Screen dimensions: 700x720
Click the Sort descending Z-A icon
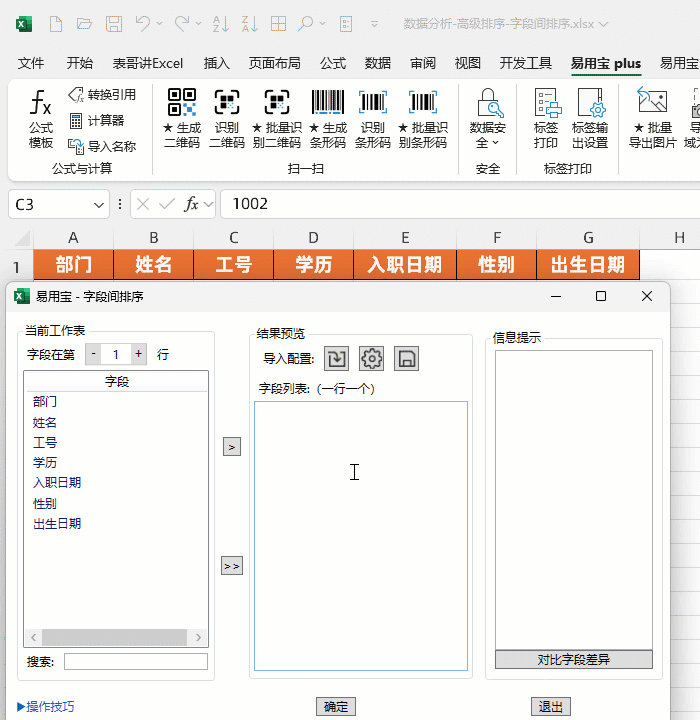coord(250,23)
